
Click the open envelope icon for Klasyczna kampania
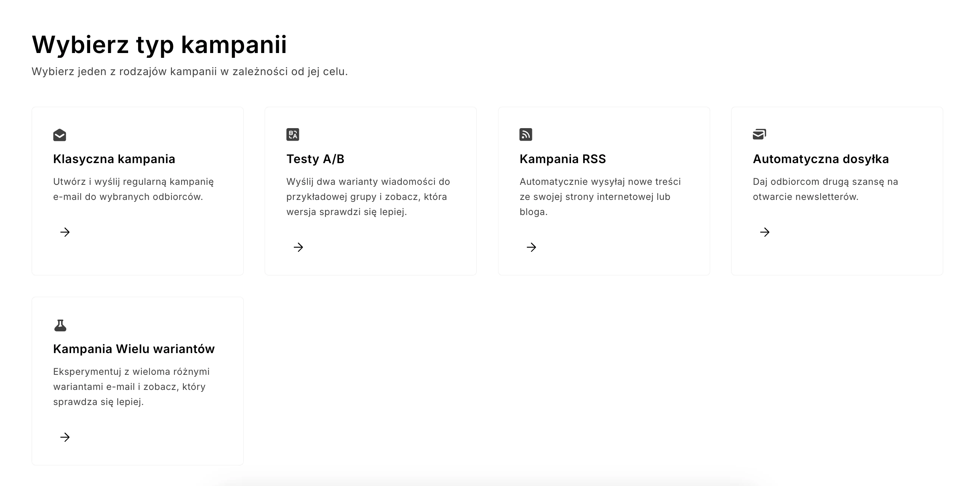pyautogui.click(x=59, y=135)
